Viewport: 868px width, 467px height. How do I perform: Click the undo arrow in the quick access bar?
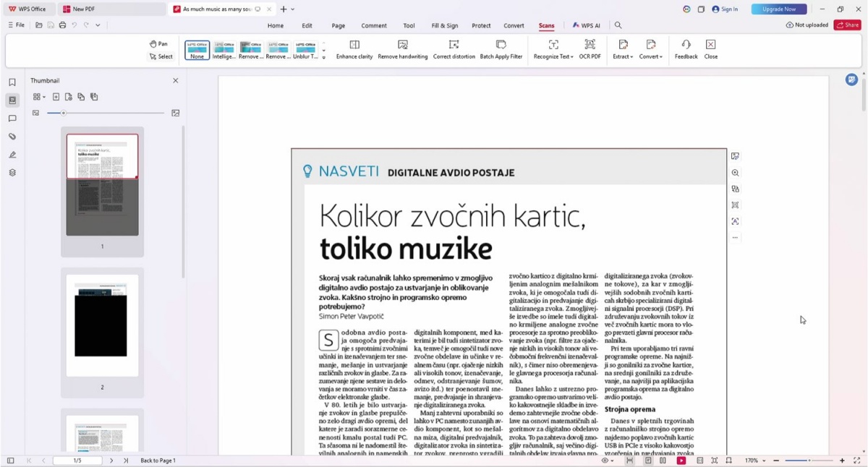[74, 25]
